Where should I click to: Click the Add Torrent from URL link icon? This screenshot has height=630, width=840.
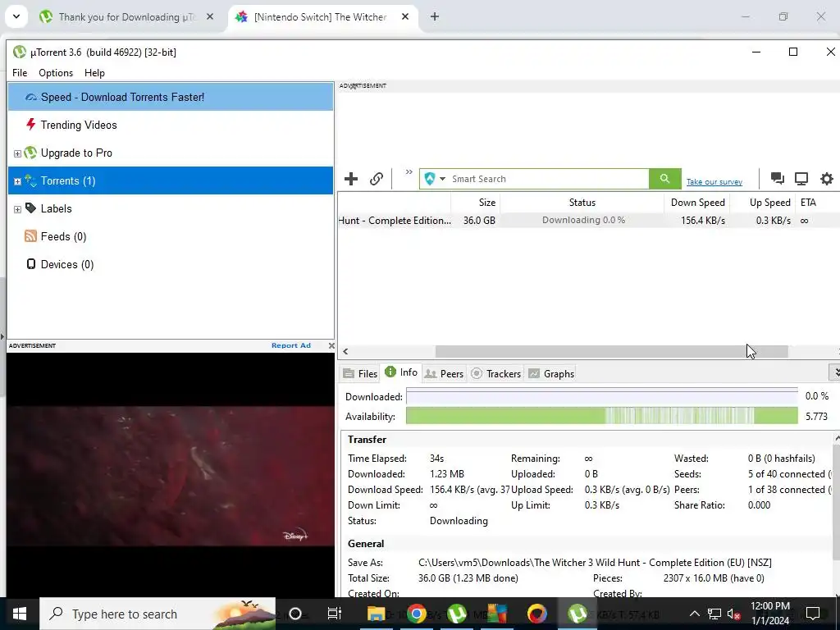click(377, 179)
